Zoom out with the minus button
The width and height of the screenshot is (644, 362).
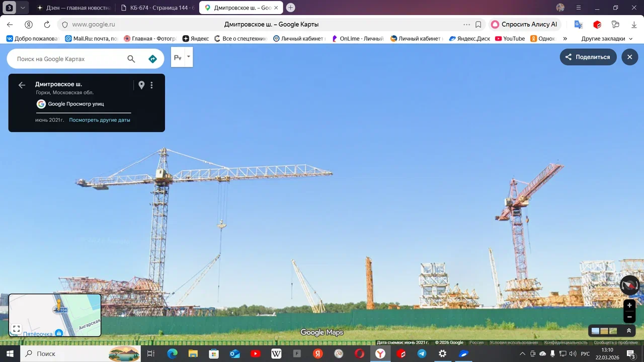[629, 317]
